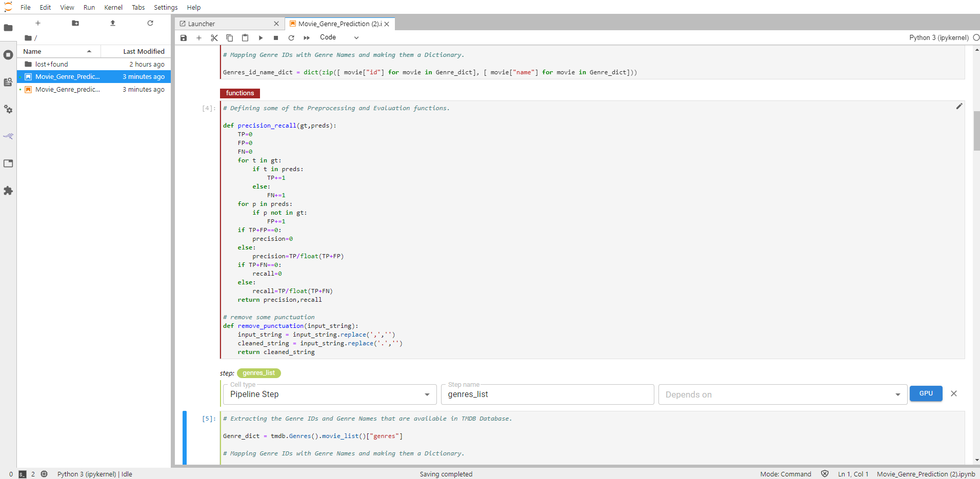This screenshot has width=980, height=479.
Task: Create a new folder in file browser
Action: pyautogui.click(x=75, y=23)
